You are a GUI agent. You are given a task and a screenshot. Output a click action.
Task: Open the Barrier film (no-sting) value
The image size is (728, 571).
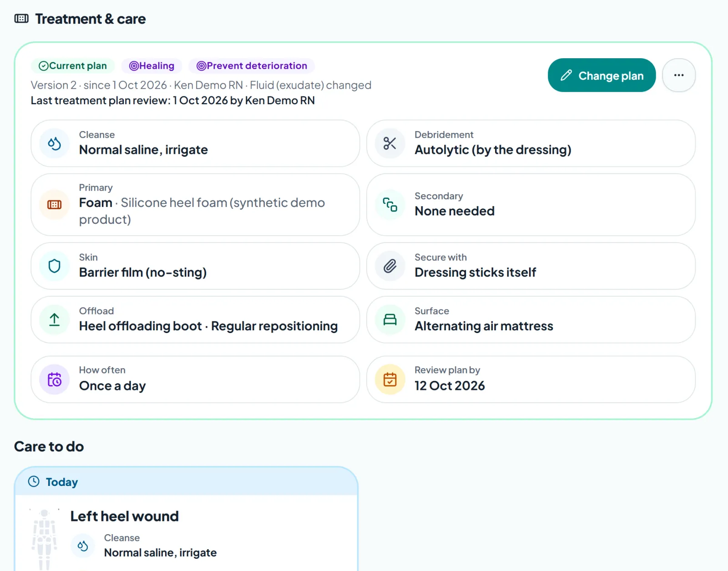point(143,272)
